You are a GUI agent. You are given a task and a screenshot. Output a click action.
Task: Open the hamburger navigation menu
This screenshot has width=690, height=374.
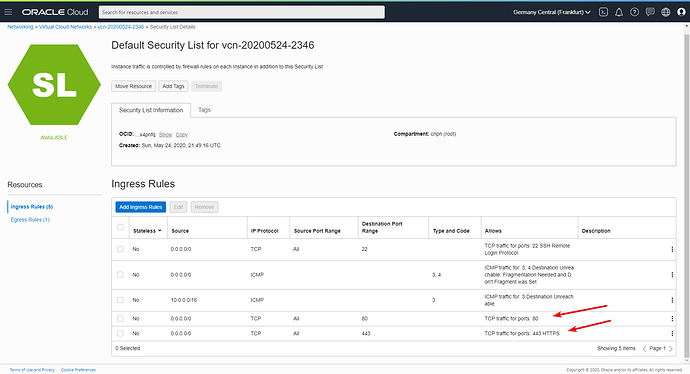pos(8,12)
